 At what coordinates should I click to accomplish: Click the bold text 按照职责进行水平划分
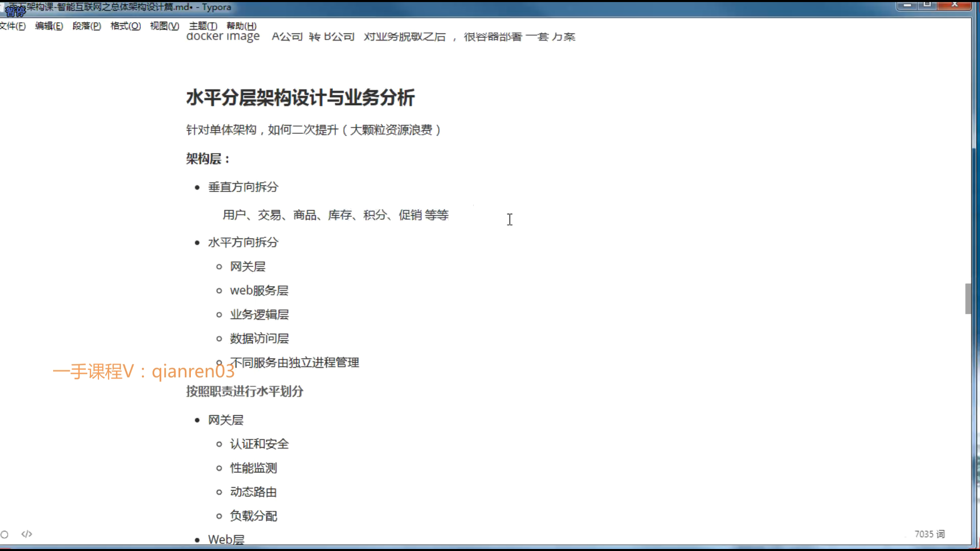(x=244, y=391)
